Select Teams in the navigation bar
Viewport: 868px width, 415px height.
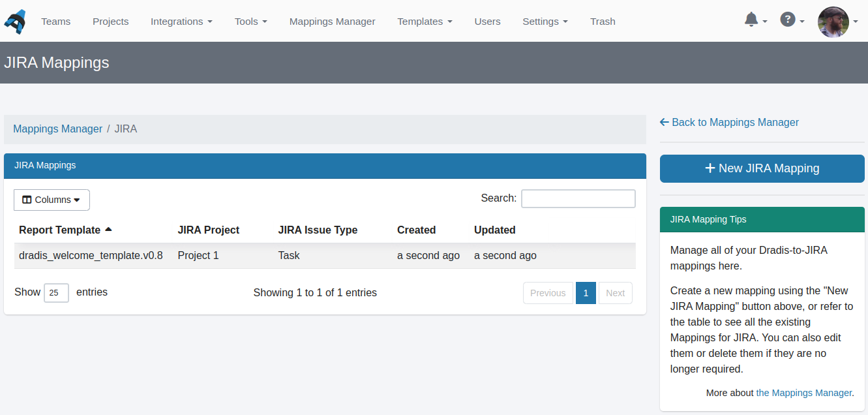[55, 21]
